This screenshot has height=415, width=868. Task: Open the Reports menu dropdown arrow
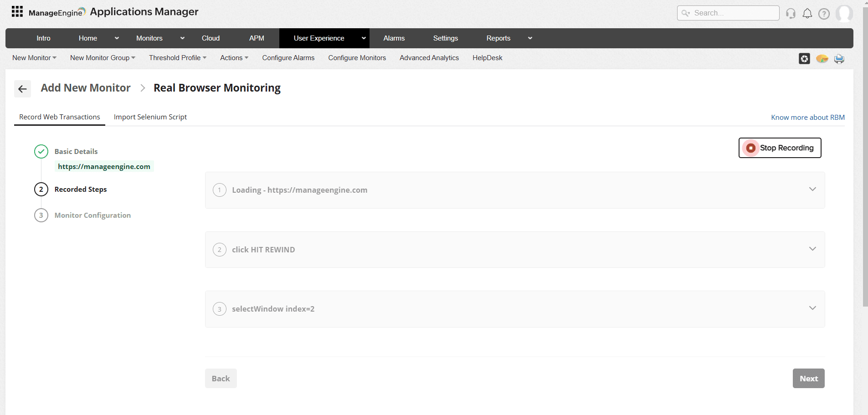point(530,38)
